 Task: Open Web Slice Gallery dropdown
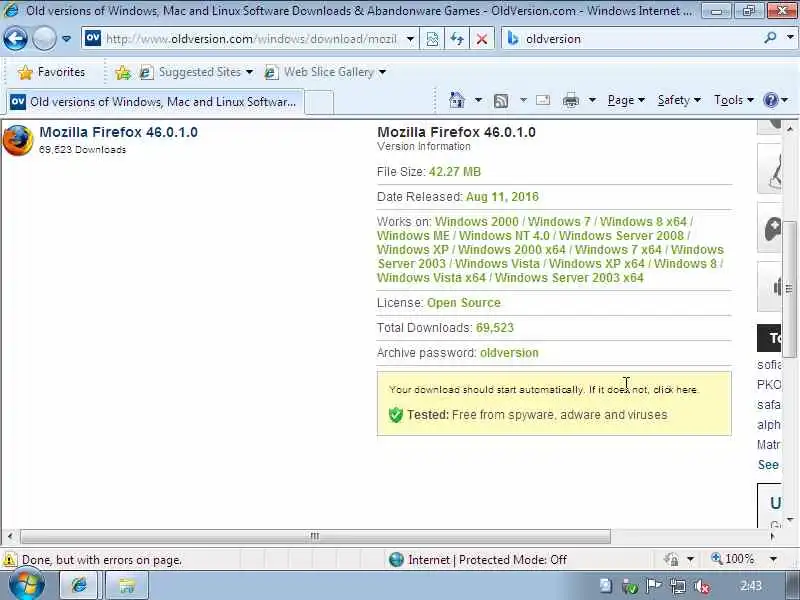[x=325, y=72]
